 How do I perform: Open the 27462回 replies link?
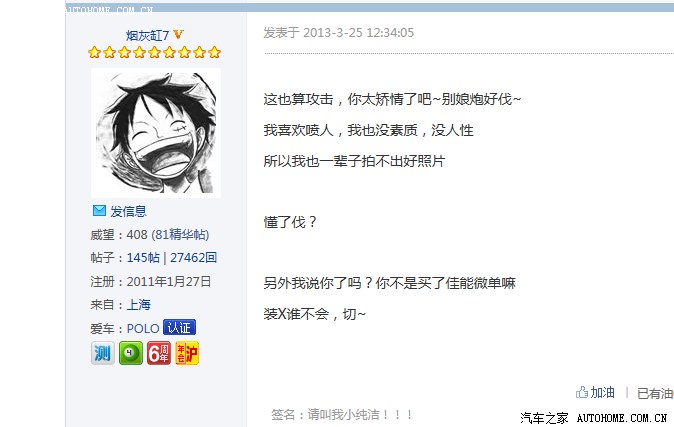pos(193,258)
